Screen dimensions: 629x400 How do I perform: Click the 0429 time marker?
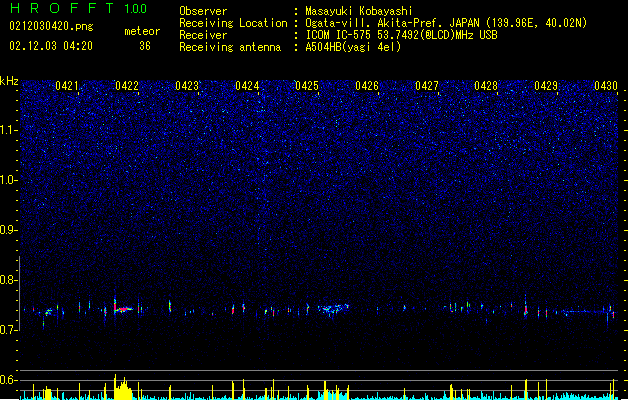[x=546, y=86]
